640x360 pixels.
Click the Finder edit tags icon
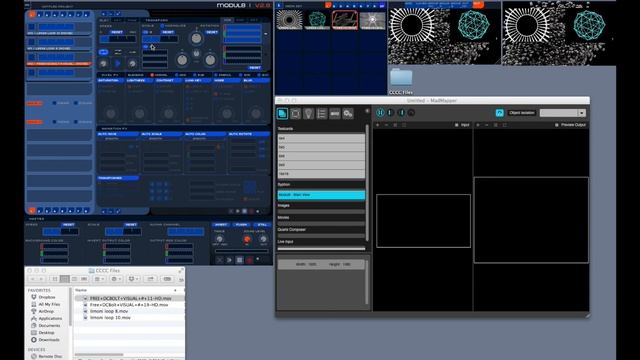coord(167,279)
